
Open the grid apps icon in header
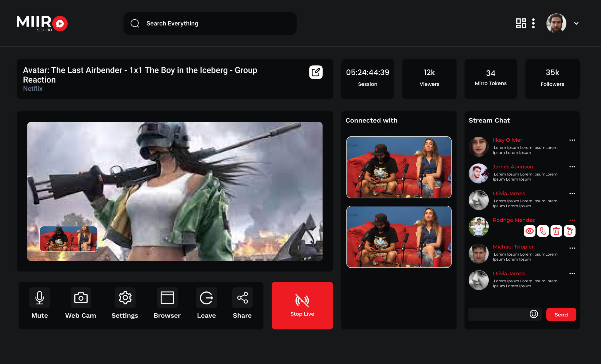pyautogui.click(x=521, y=23)
